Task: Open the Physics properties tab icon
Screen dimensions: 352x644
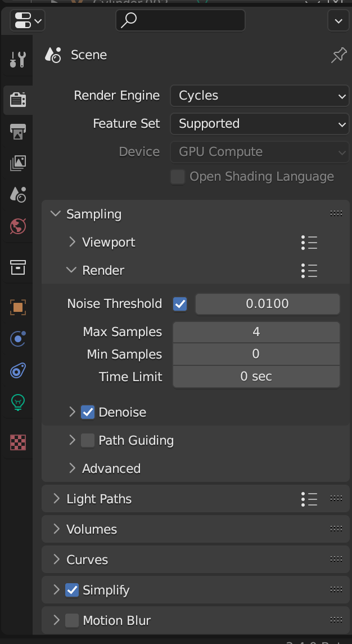Action: click(17, 339)
